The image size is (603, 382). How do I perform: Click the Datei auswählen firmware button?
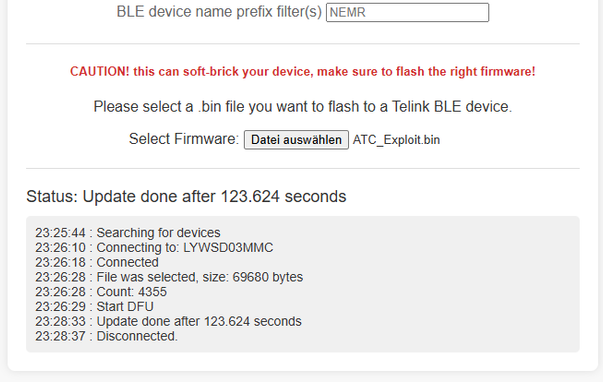point(296,140)
